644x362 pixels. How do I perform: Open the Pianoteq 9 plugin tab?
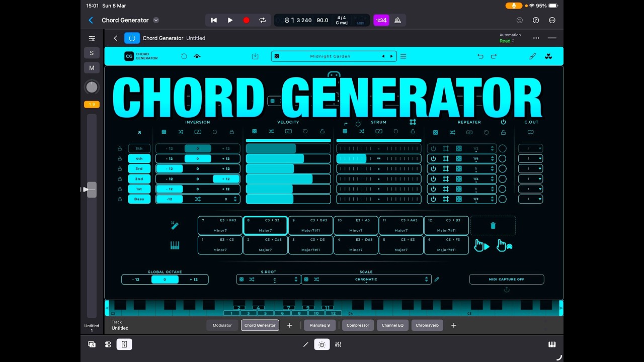click(x=320, y=325)
